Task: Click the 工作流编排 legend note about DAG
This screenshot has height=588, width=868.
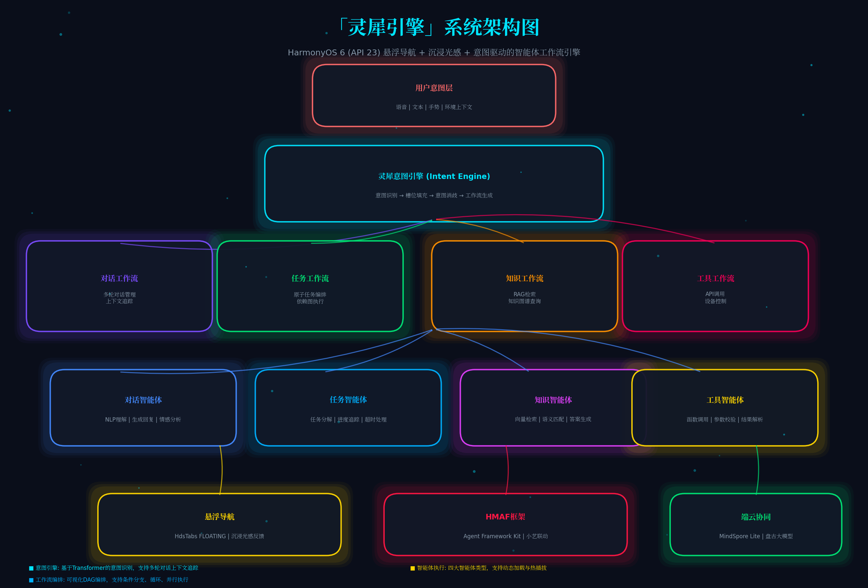Action: (x=112, y=580)
